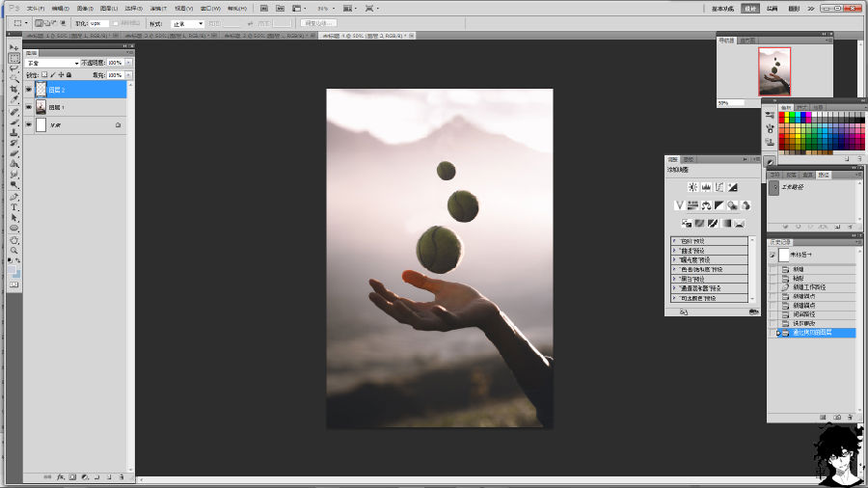Viewport: 868px width, 488px height.
Task: Select the Horizontal Type tool
Action: click(14, 207)
